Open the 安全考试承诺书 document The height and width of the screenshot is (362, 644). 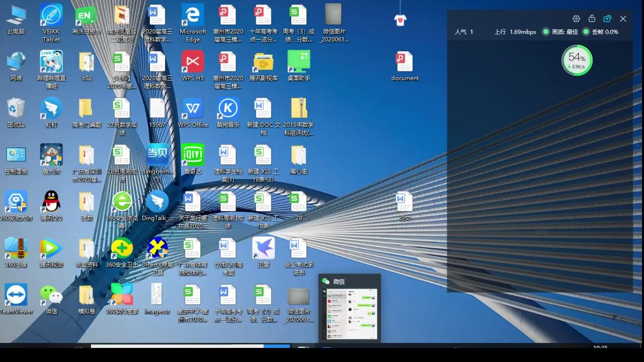pos(299,256)
